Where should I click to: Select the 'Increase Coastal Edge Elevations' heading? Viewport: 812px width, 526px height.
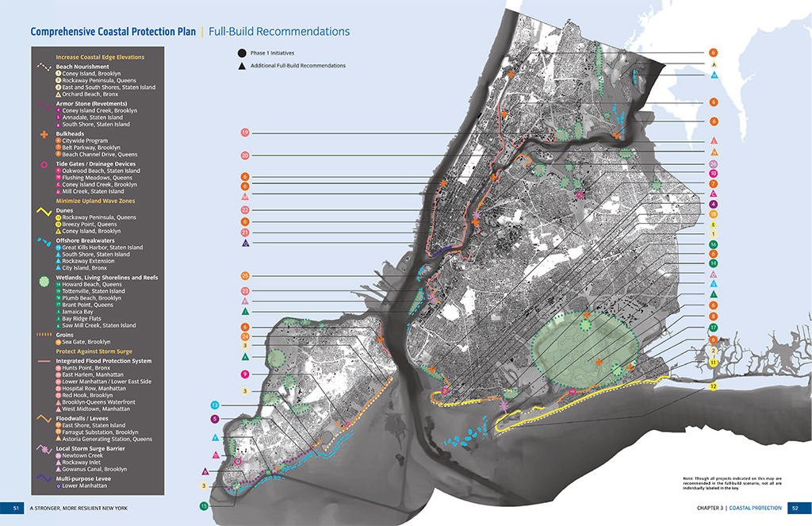(100, 57)
